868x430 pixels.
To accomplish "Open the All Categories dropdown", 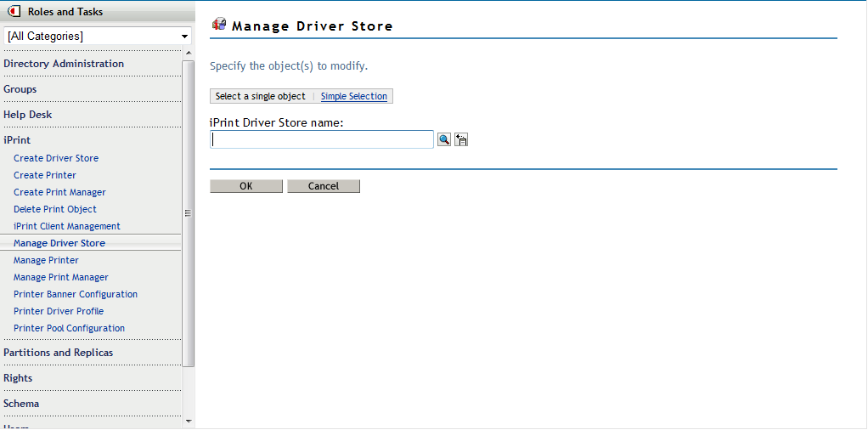I will [98, 36].
